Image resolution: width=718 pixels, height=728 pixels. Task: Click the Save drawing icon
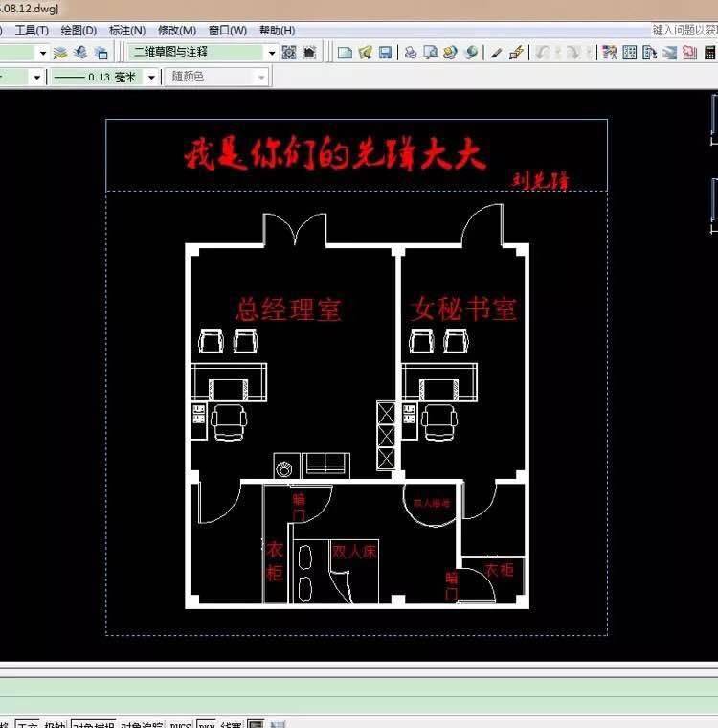pos(385,53)
